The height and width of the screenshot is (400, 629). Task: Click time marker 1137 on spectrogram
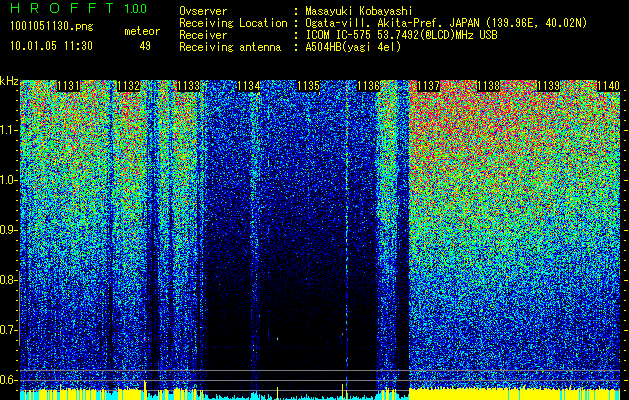[428, 86]
